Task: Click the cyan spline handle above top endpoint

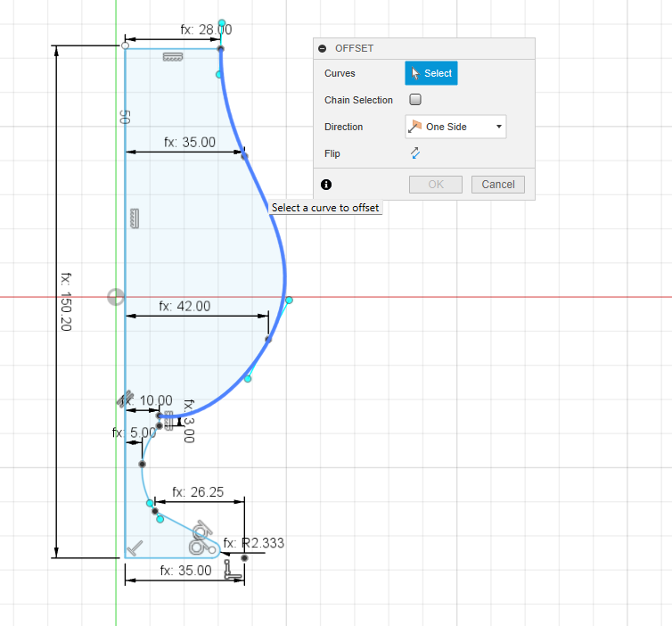Action: [x=222, y=23]
